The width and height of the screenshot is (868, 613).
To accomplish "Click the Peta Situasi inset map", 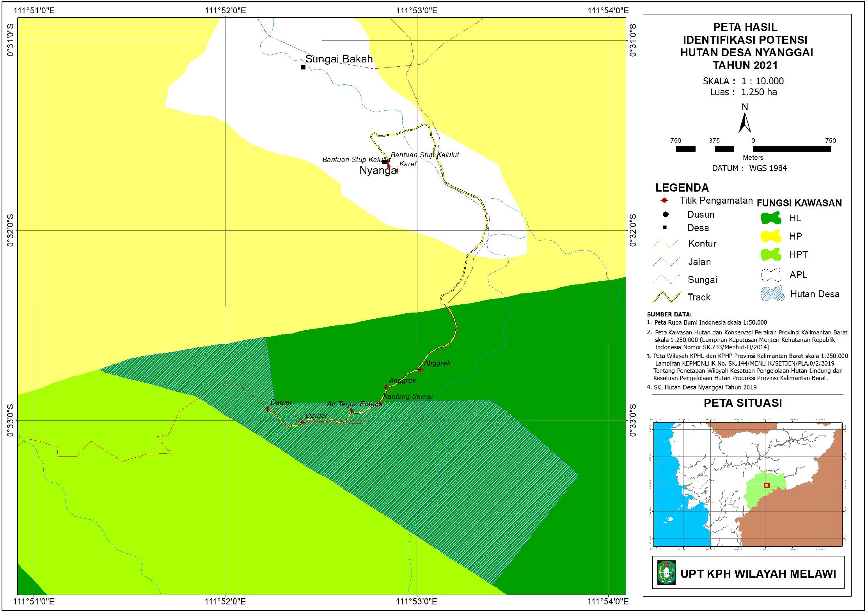I will (748, 484).
